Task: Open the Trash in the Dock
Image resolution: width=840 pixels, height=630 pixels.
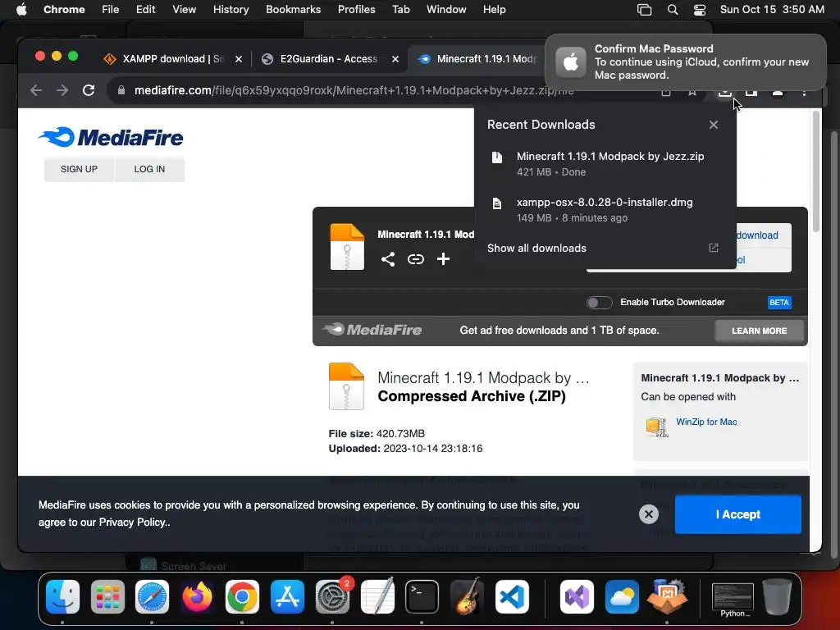Action: [x=778, y=597]
